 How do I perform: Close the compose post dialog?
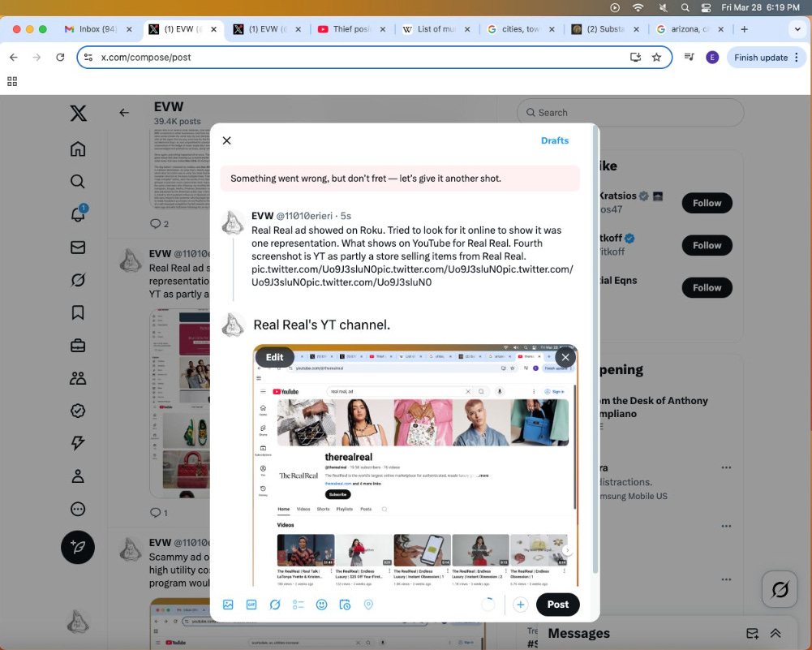coord(227,140)
